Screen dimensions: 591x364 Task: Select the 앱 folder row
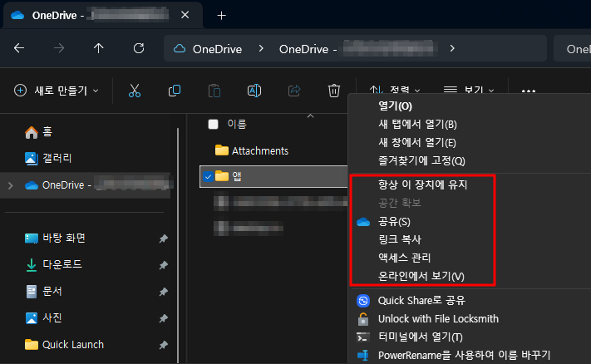pyautogui.click(x=273, y=176)
